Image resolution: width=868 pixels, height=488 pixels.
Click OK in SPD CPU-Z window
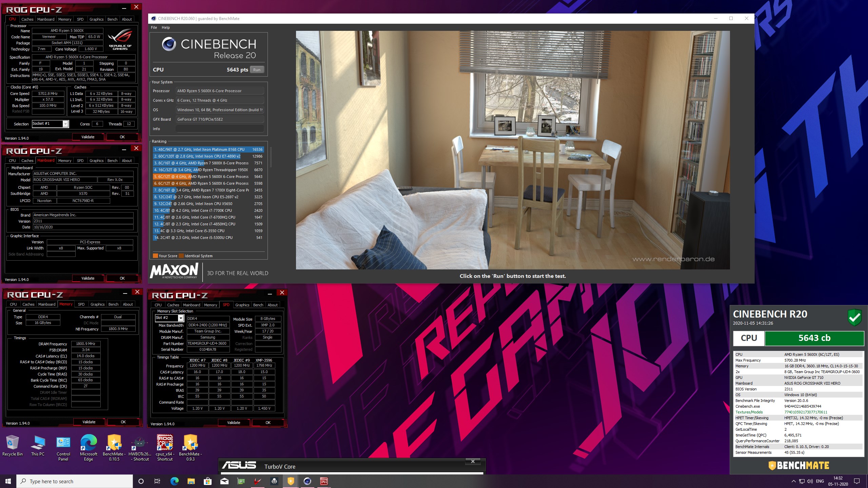tap(268, 423)
